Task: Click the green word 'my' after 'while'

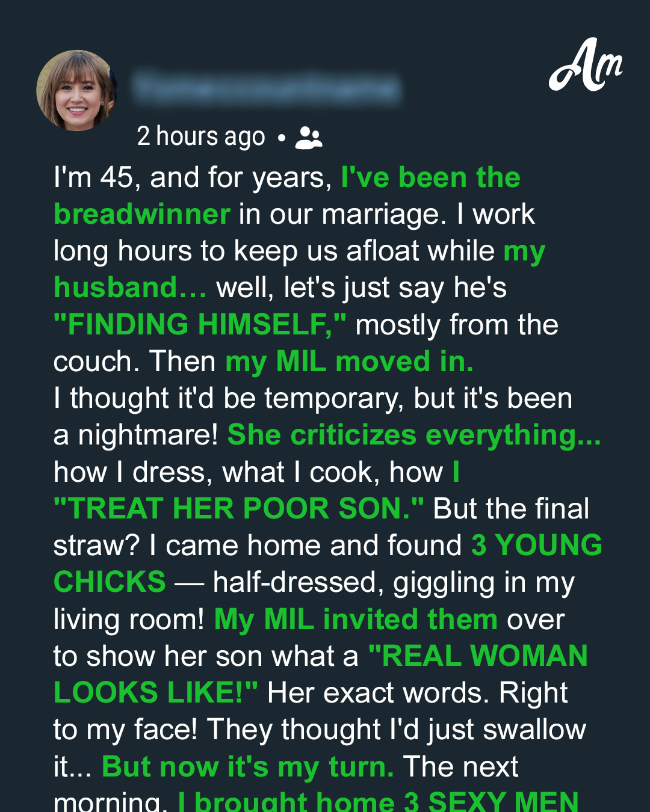Action: click(x=524, y=252)
